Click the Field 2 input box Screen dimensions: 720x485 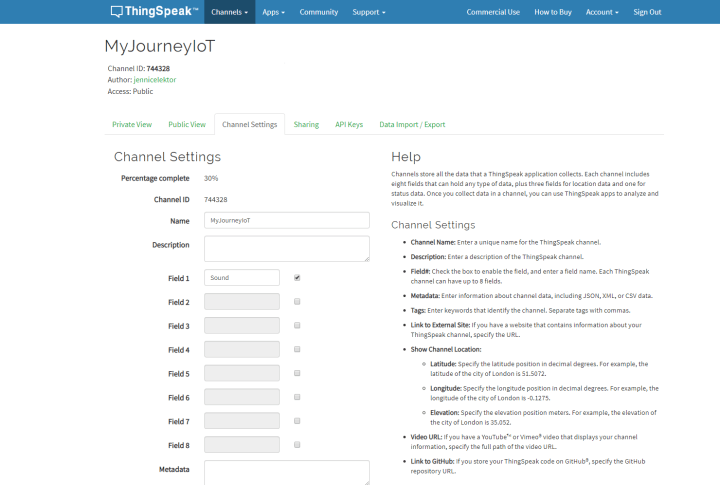coord(242,302)
